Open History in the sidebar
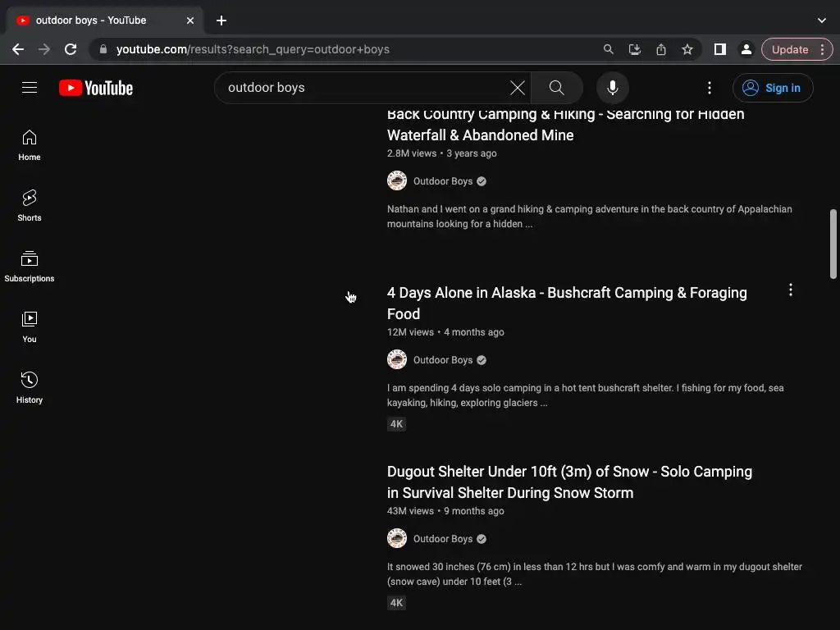The width and height of the screenshot is (840, 630). (30, 387)
